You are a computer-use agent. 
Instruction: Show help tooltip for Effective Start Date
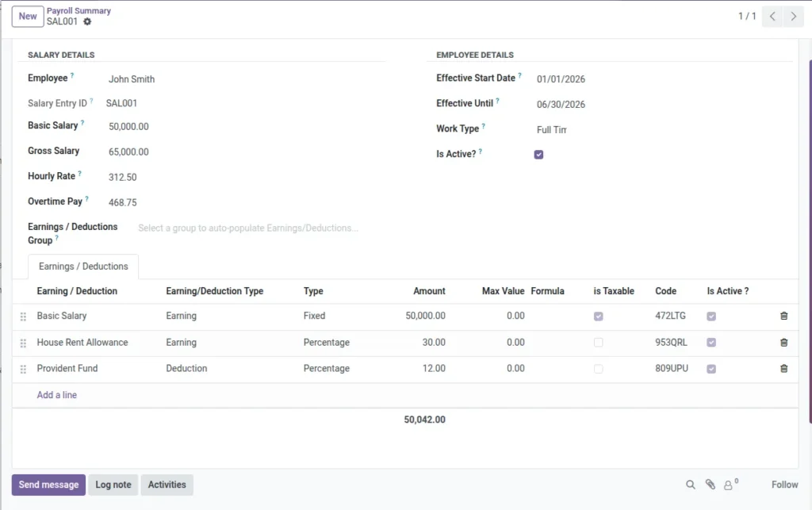coord(520,75)
